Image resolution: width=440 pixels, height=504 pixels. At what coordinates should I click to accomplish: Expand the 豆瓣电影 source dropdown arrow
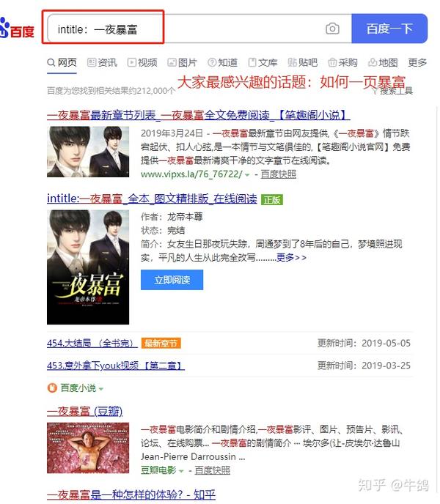point(181,471)
